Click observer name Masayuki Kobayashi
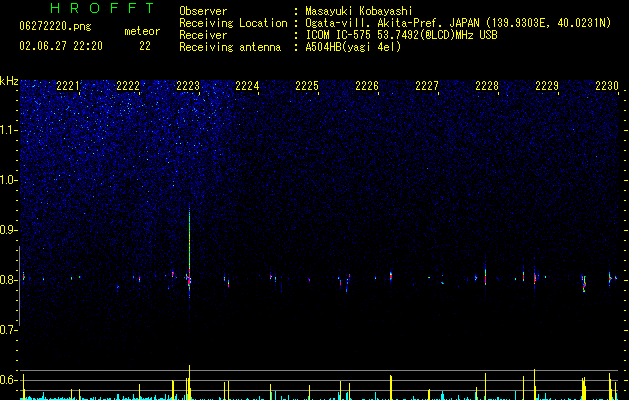This screenshot has height=400, width=629. [x=359, y=11]
